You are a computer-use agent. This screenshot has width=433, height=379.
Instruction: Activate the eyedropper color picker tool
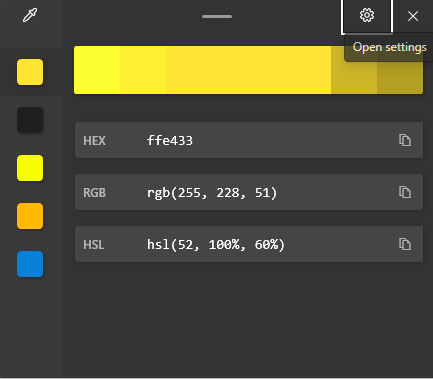pyautogui.click(x=30, y=15)
